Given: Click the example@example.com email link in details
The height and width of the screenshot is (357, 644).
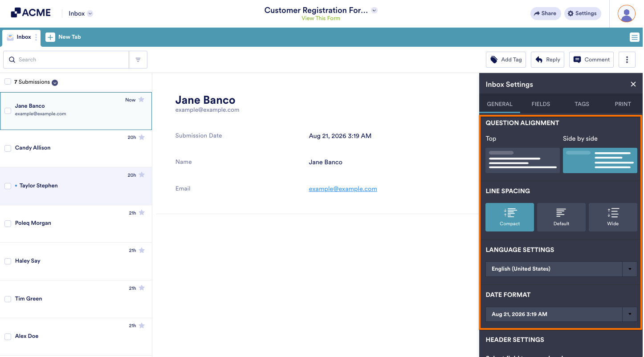Looking at the screenshot, I should tap(343, 189).
